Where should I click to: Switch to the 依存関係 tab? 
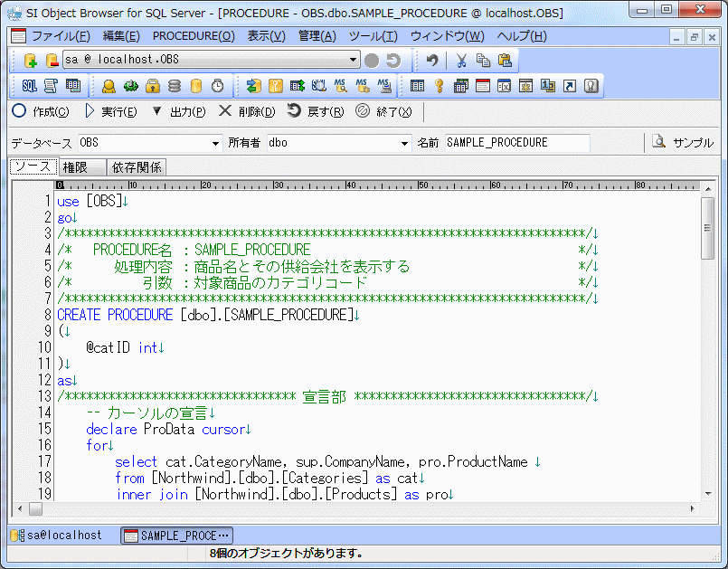click(137, 167)
